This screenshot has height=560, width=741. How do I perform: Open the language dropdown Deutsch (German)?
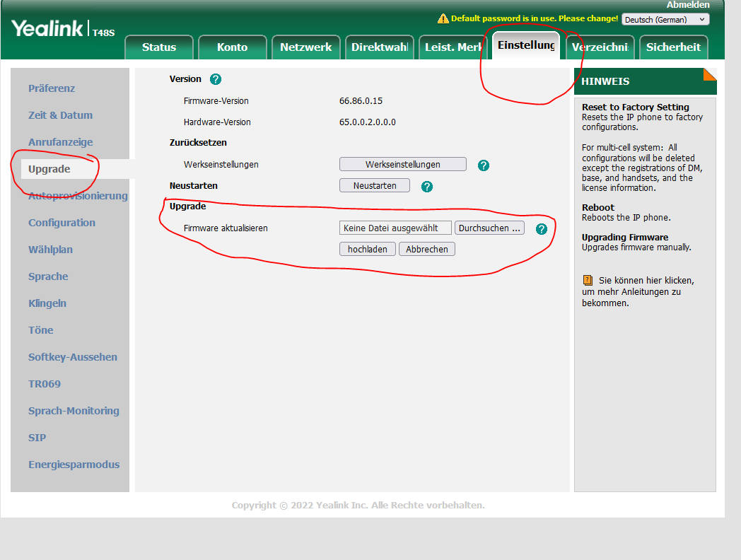[x=665, y=19]
